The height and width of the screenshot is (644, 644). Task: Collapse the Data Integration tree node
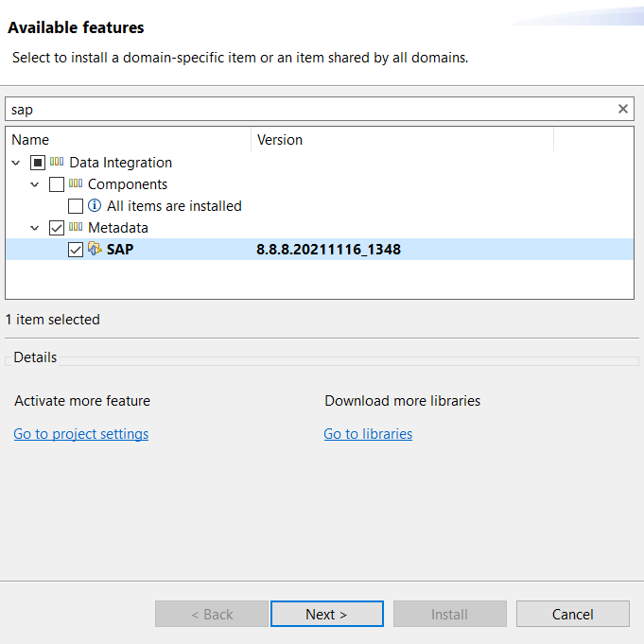pos(16,163)
